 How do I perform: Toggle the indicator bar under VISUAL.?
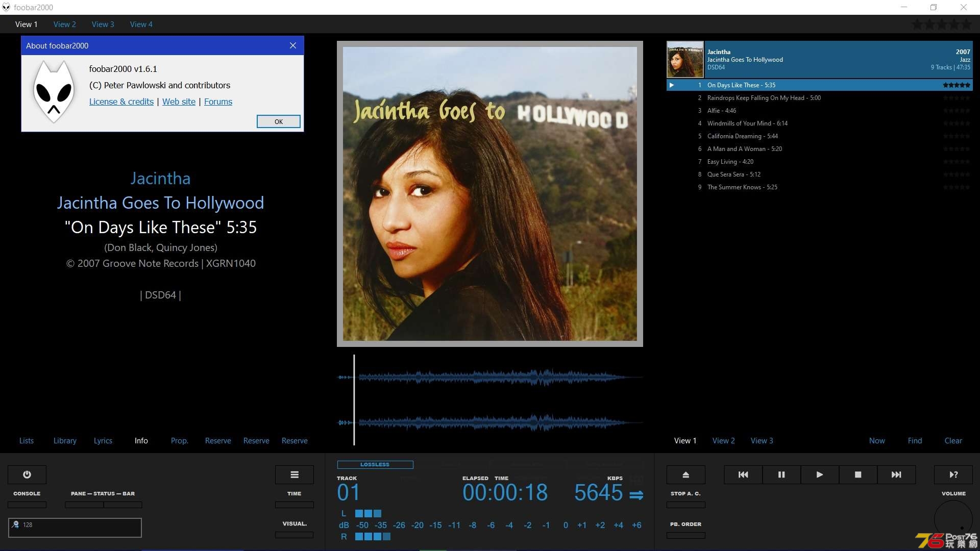295,535
